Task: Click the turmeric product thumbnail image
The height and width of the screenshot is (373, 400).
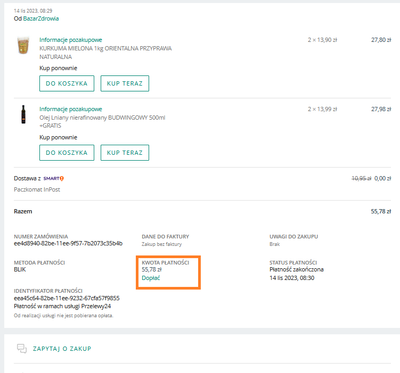Action: (23, 46)
